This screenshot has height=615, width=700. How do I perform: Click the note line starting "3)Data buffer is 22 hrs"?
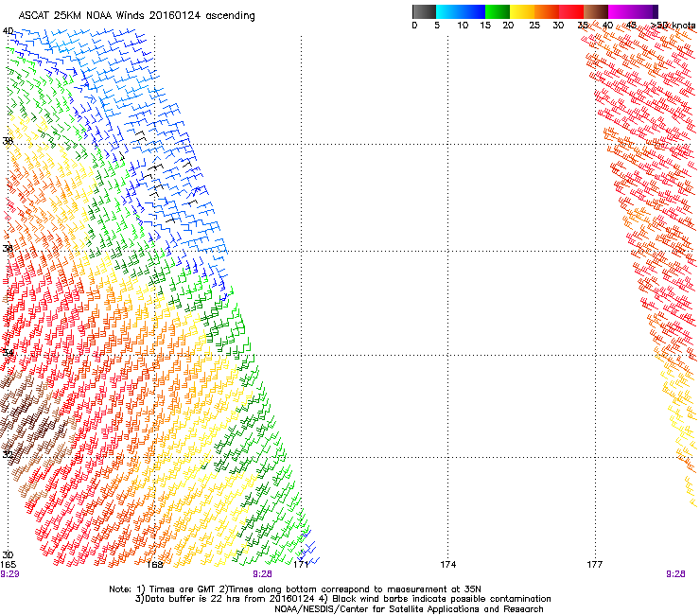342,599
